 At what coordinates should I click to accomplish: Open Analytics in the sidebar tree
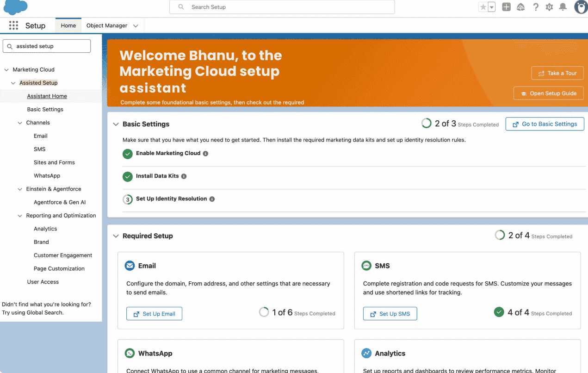(x=45, y=229)
